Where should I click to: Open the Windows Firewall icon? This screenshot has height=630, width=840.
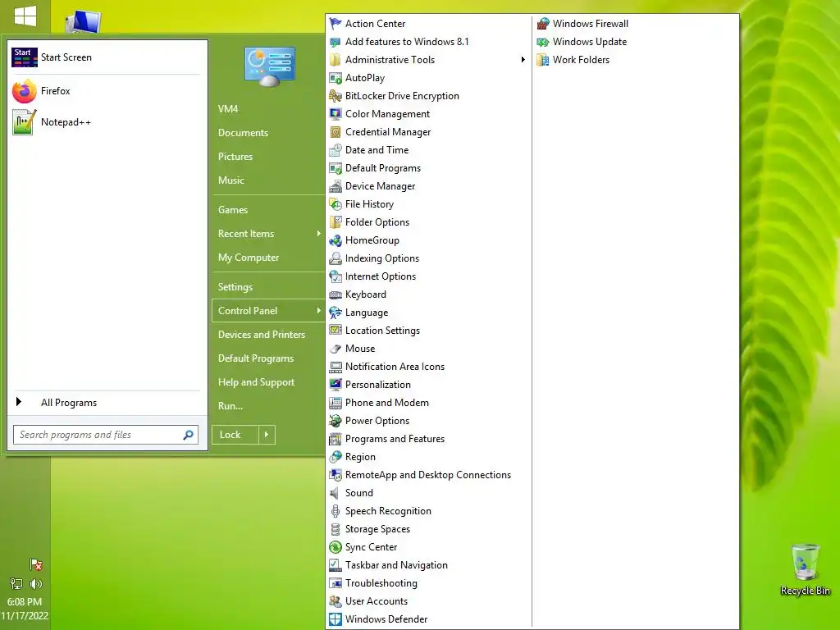tap(543, 24)
